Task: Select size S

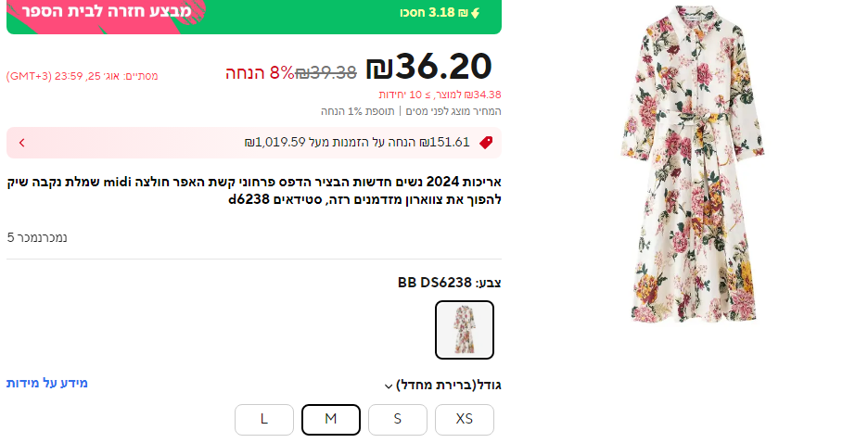Action: click(398, 419)
